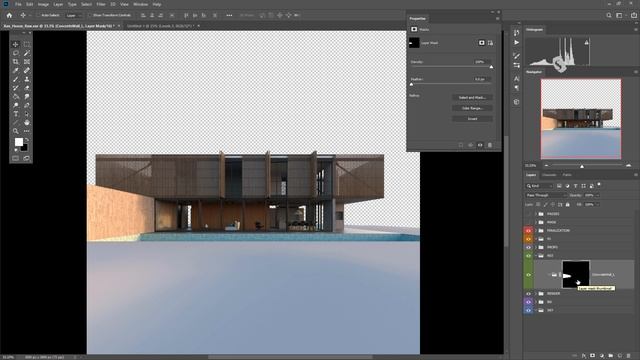Load selection from mask in the Properties footer
Viewport: 640px width, 360px height.
click(x=461, y=145)
